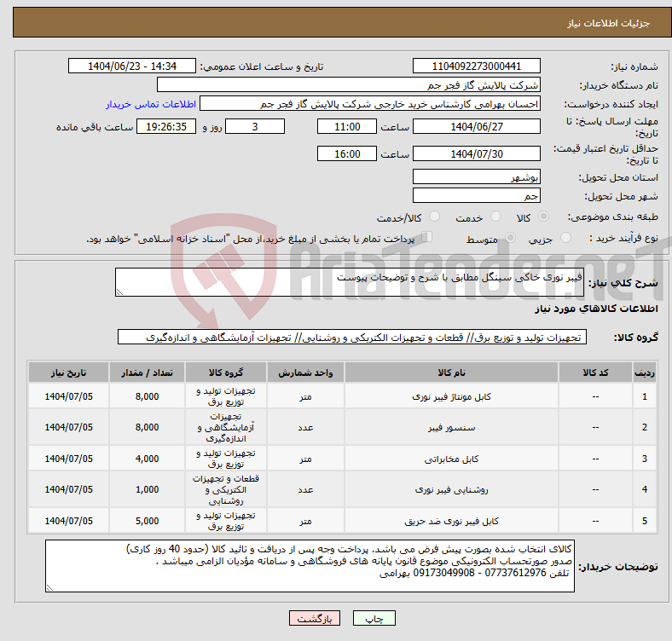Click quantity 1,000 in روشنایی فیبر نوری row
Screen dimensions: 672x641
tap(147, 490)
